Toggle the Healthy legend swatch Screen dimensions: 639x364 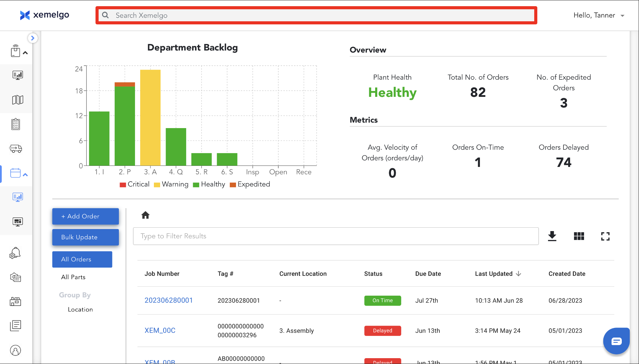(x=196, y=185)
